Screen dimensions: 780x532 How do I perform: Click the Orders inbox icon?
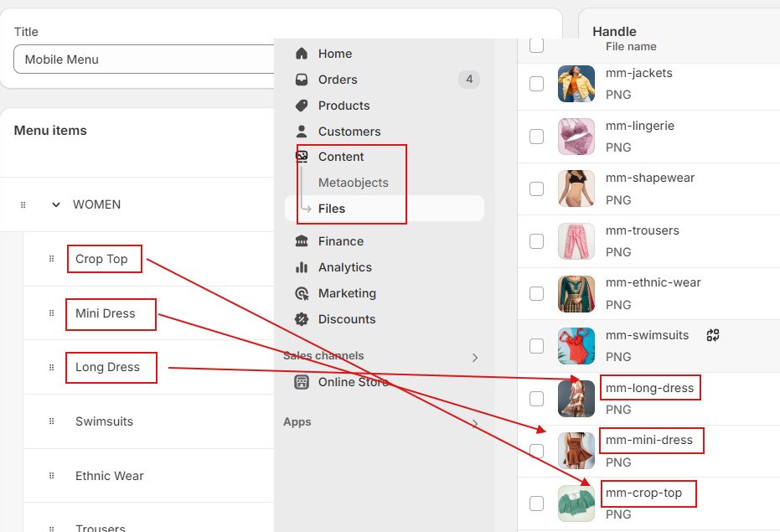coord(302,80)
